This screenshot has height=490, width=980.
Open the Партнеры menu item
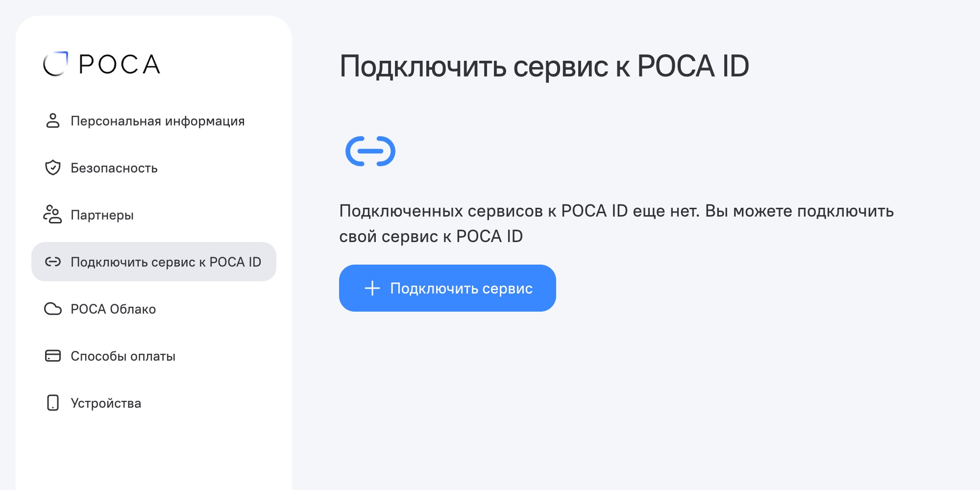[x=102, y=215]
